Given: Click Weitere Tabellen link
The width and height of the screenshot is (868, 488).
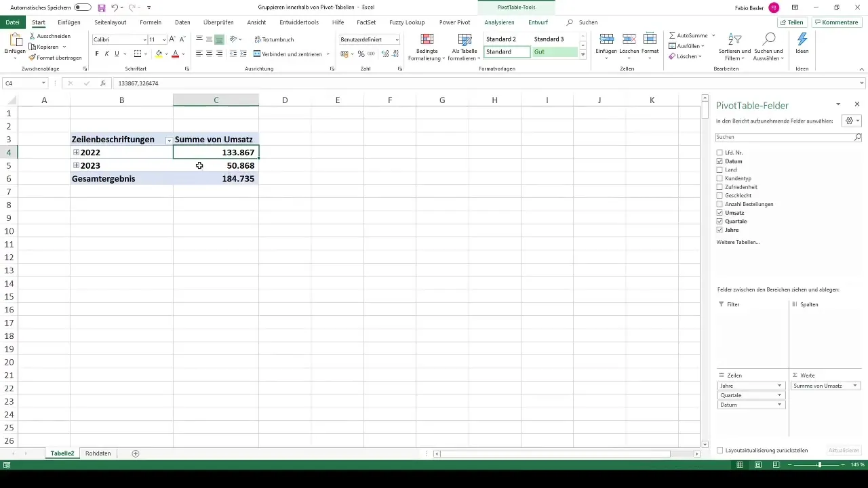Looking at the screenshot, I should tap(738, 242).
